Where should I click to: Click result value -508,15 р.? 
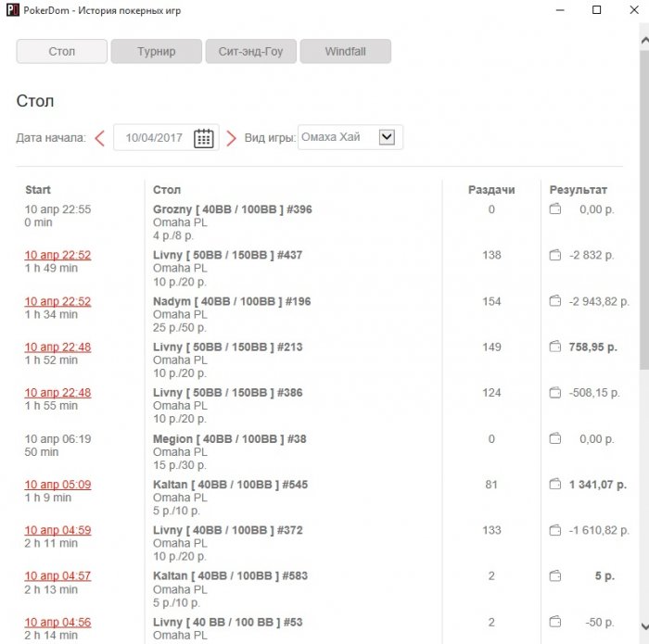pos(594,393)
